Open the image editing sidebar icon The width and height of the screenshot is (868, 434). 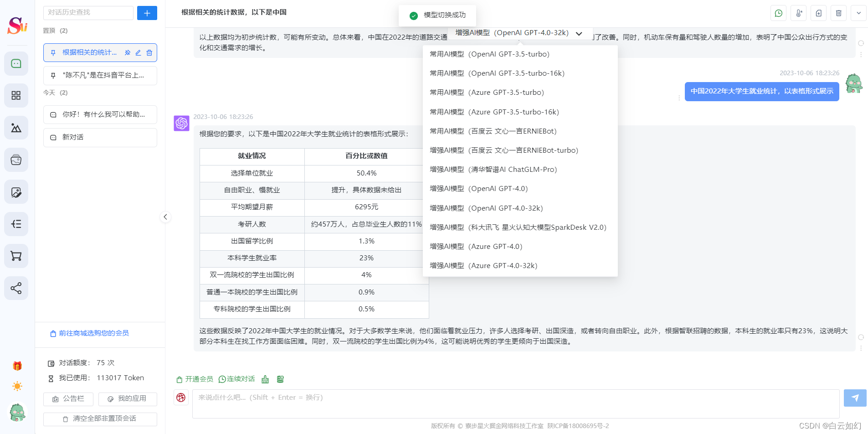16,192
